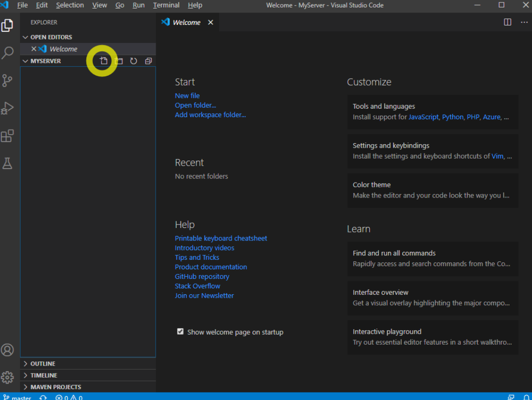Click the VS Code logo in title bar
Viewport: 532px width, 400px height.
click(x=5, y=4)
